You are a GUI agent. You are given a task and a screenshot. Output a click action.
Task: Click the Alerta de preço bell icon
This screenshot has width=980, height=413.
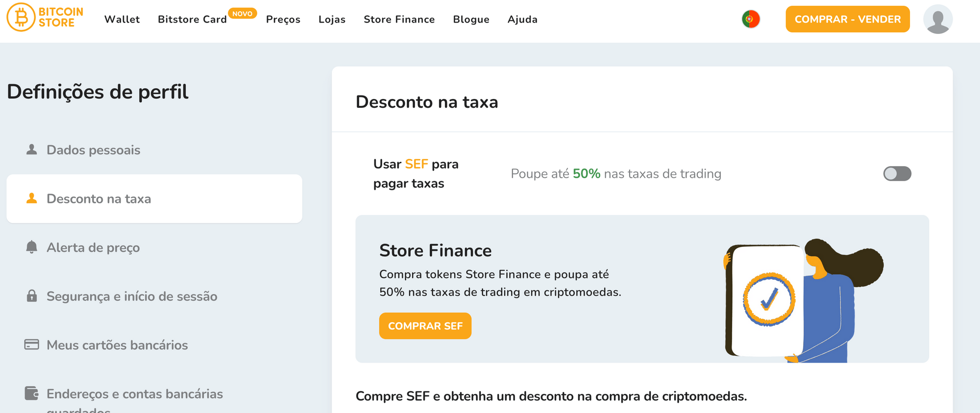(31, 247)
